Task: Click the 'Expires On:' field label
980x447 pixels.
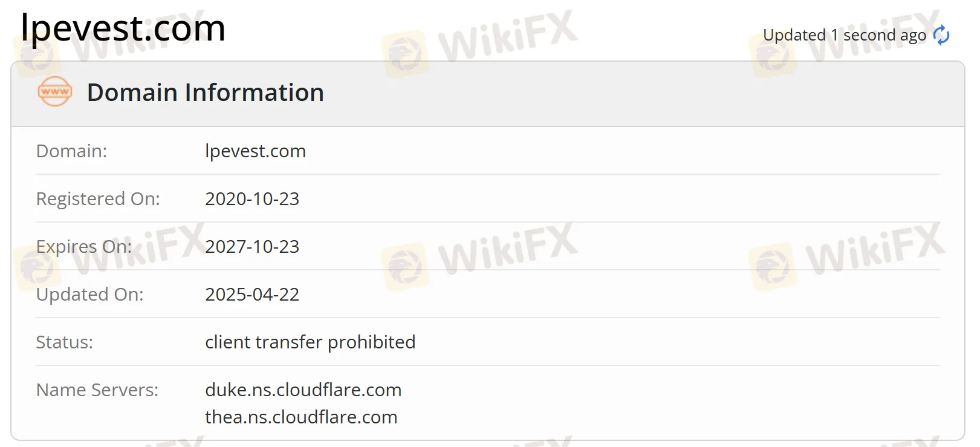Action: click(x=84, y=246)
